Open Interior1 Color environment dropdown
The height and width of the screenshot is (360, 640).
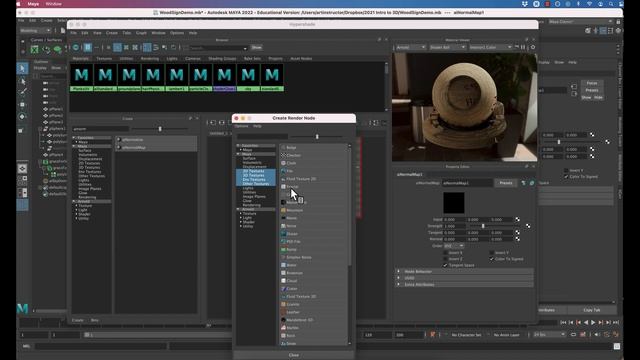[490, 47]
